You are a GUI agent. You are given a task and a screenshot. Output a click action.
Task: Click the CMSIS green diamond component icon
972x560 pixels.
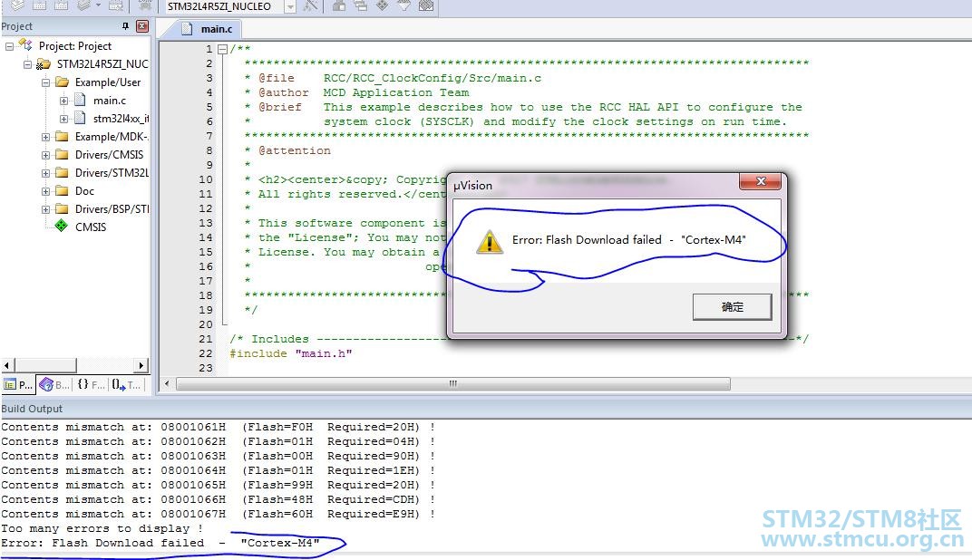(61, 227)
